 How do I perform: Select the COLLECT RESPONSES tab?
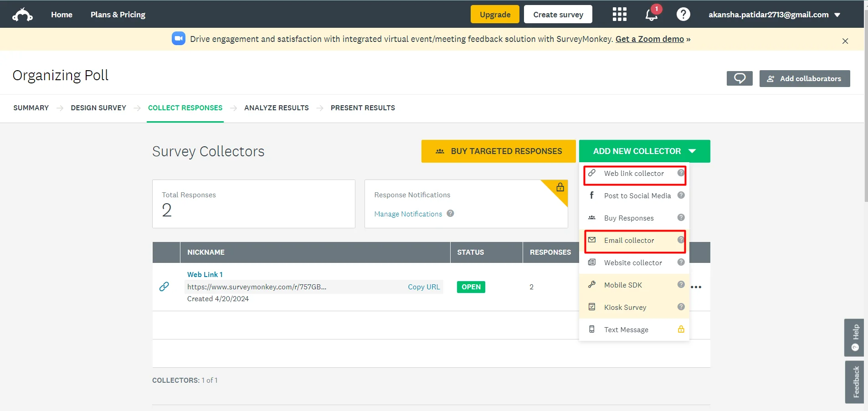click(x=185, y=108)
